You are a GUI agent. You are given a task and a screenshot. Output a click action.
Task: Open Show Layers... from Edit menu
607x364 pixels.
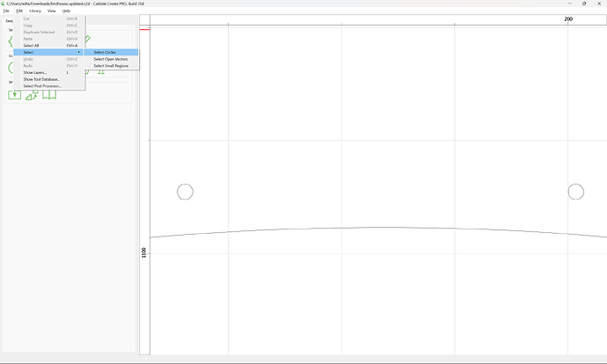tap(49, 72)
